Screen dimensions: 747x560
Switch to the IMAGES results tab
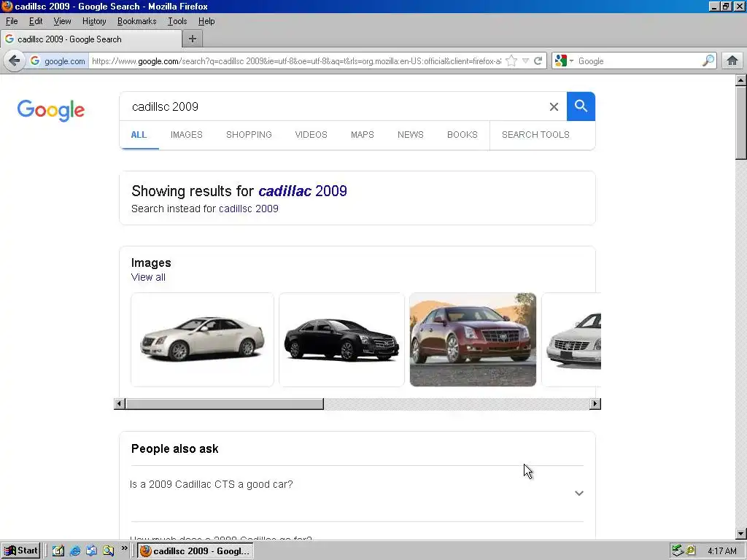(x=186, y=135)
